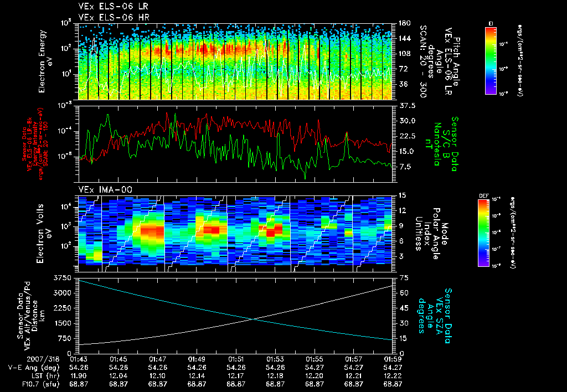This screenshot has height=392, width=567.
Task: Click where cyan SZA and white altitude lines cross
Action: 254,319
